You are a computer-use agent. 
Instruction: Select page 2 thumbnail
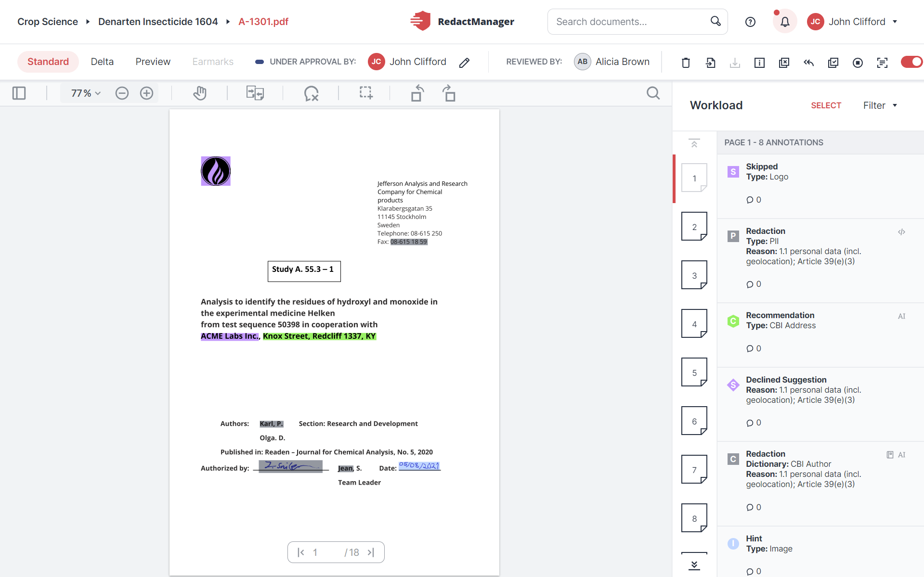(x=694, y=226)
